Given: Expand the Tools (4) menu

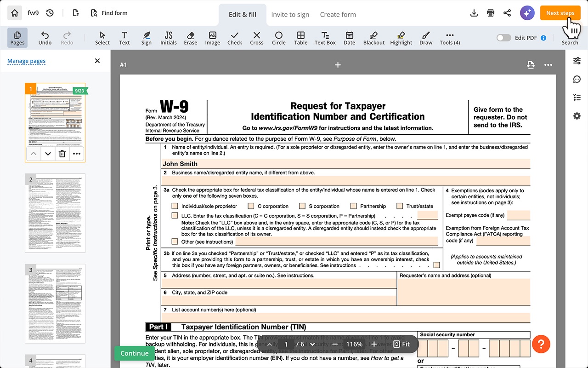Looking at the screenshot, I should (450, 38).
